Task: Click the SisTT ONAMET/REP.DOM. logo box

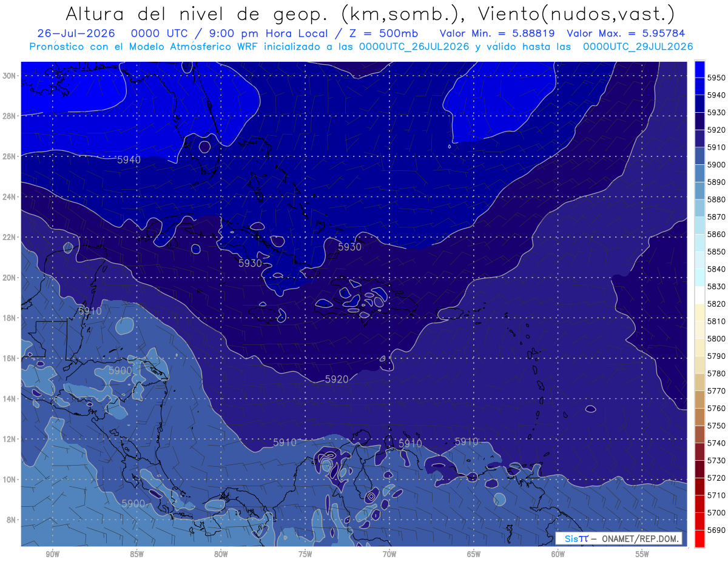Action: [619, 538]
